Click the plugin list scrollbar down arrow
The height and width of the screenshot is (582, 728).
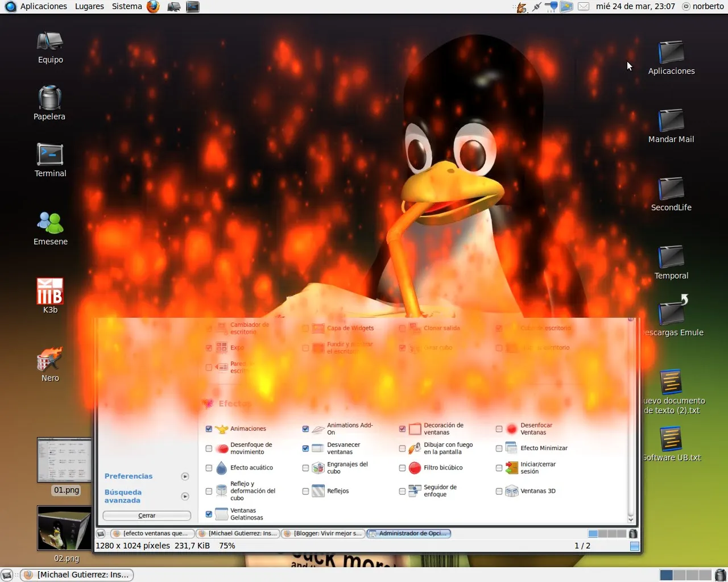[x=631, y=519]
